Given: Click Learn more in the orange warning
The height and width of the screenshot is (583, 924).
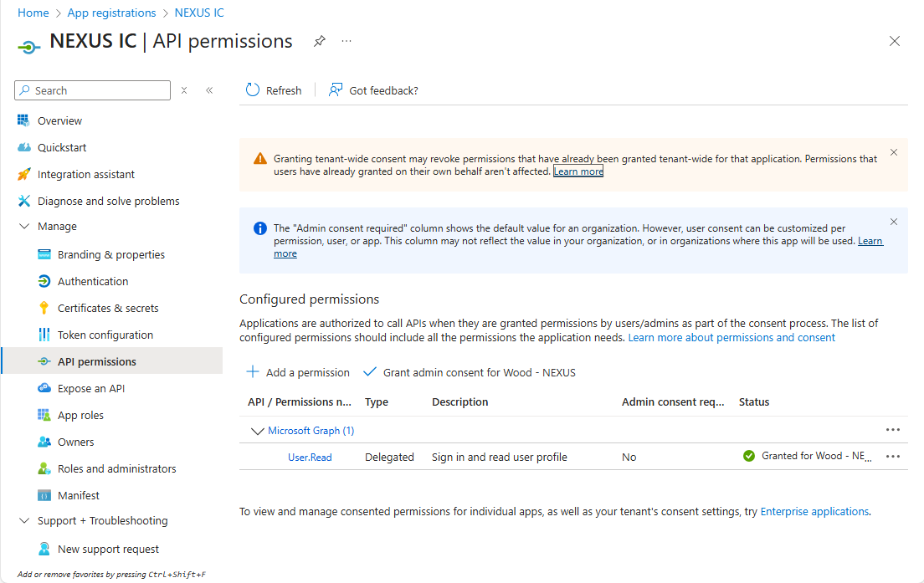Looking at the screenshot, I should tap(578, 171).
